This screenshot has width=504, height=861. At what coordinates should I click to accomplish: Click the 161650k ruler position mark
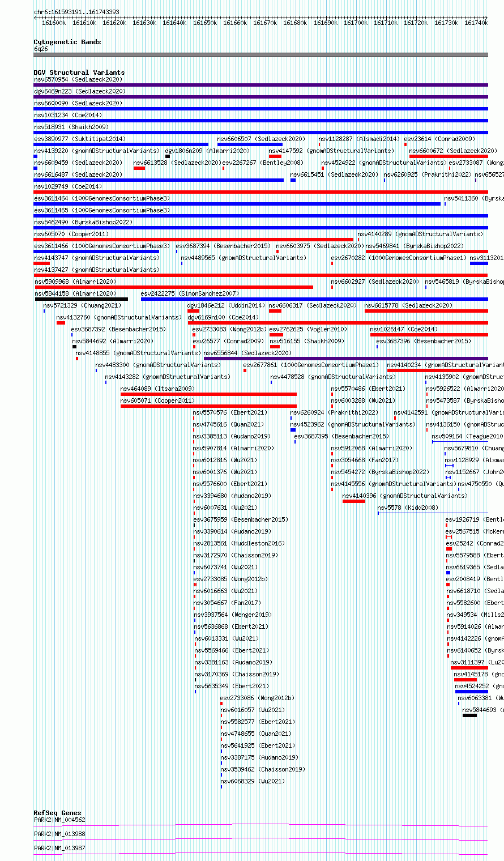point(204,23)
